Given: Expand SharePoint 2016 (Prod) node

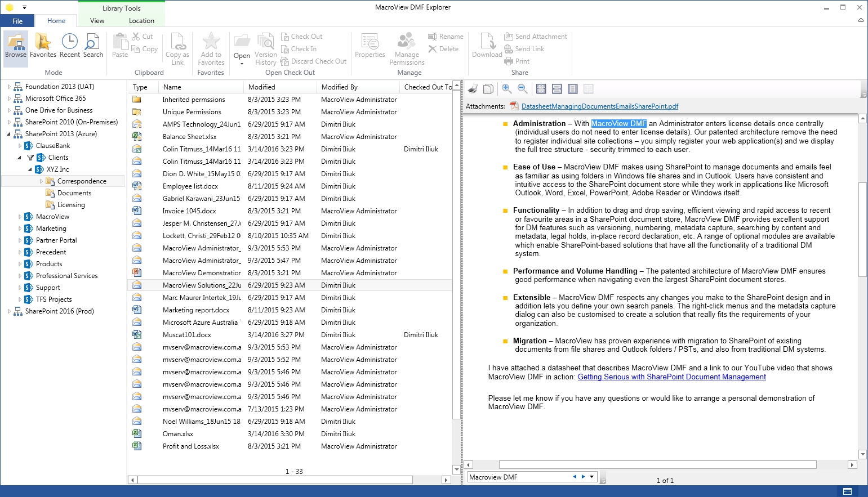Looking at the screenshot, I should (9, 311).
